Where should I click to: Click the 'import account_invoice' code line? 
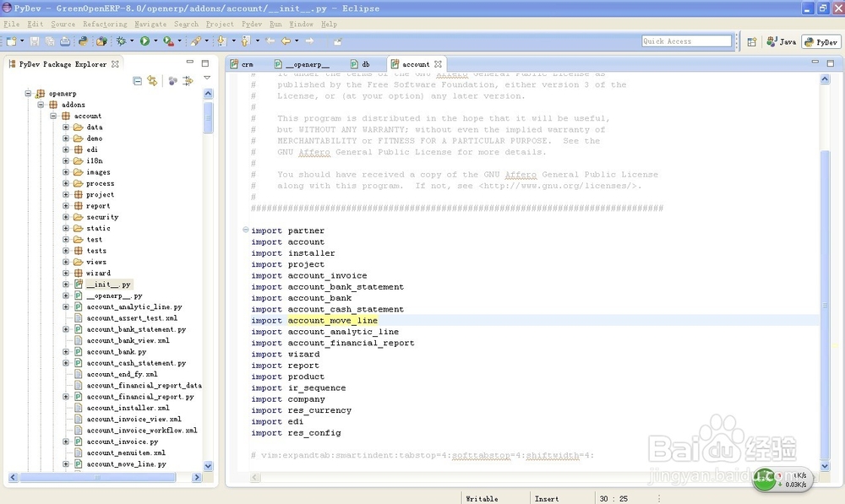tap(308, 276)
